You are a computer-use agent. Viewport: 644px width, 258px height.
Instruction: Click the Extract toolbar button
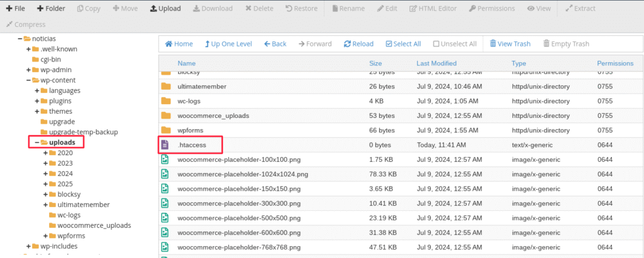[x=580, y=8]
